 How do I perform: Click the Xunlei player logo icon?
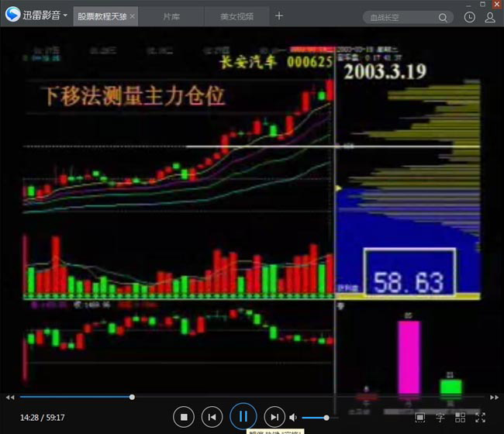tap(13, 15)
